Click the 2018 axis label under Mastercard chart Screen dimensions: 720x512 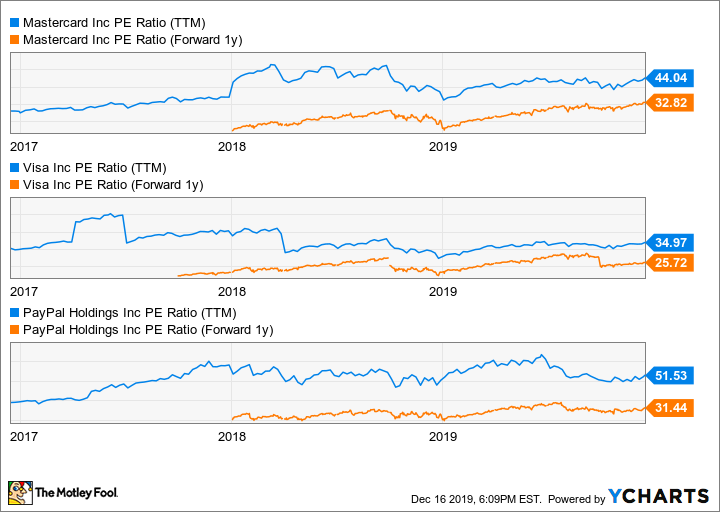click(231, 147)
